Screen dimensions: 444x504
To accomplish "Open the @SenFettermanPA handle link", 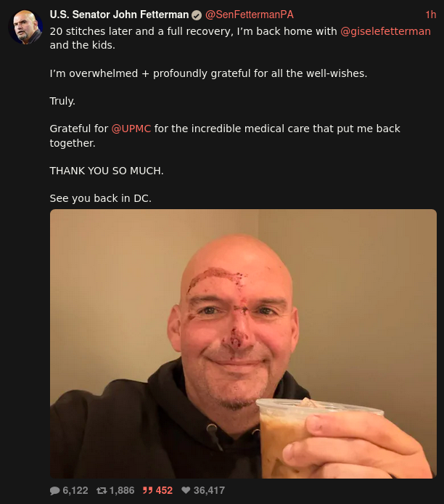I will (249, 15).
